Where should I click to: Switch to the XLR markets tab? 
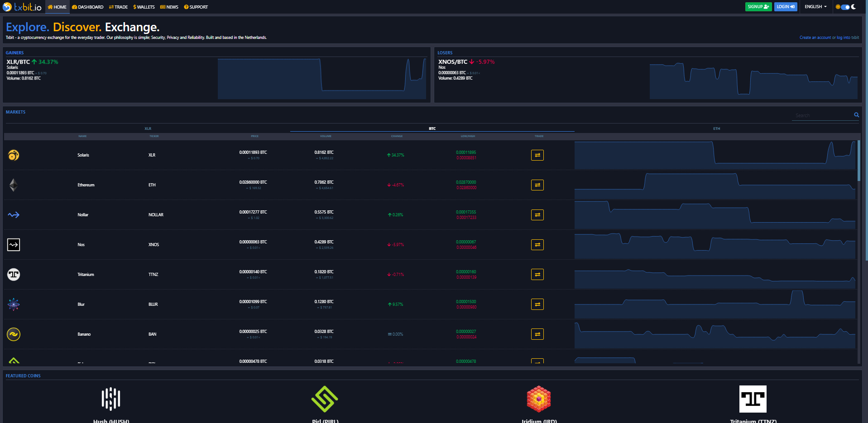pos(148,128)
